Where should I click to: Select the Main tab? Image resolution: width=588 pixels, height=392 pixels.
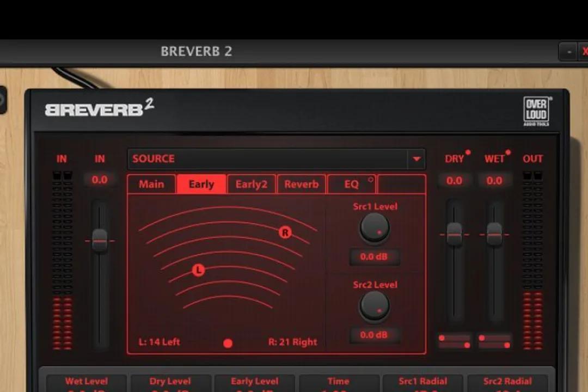[151, 184]
